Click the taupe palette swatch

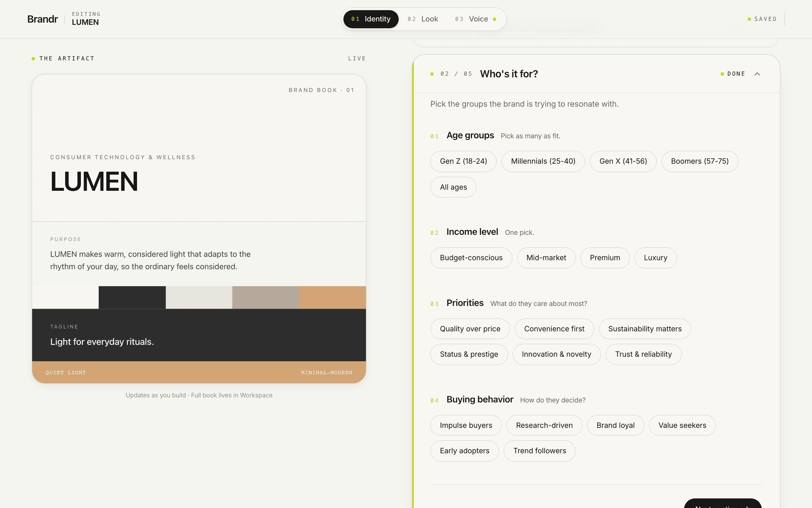click(266, 297)
